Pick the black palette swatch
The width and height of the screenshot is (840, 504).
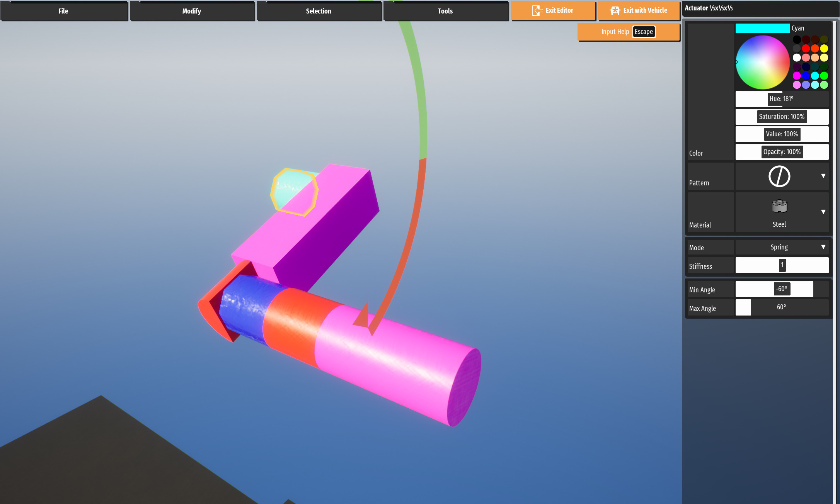click(x=797, y=39)
